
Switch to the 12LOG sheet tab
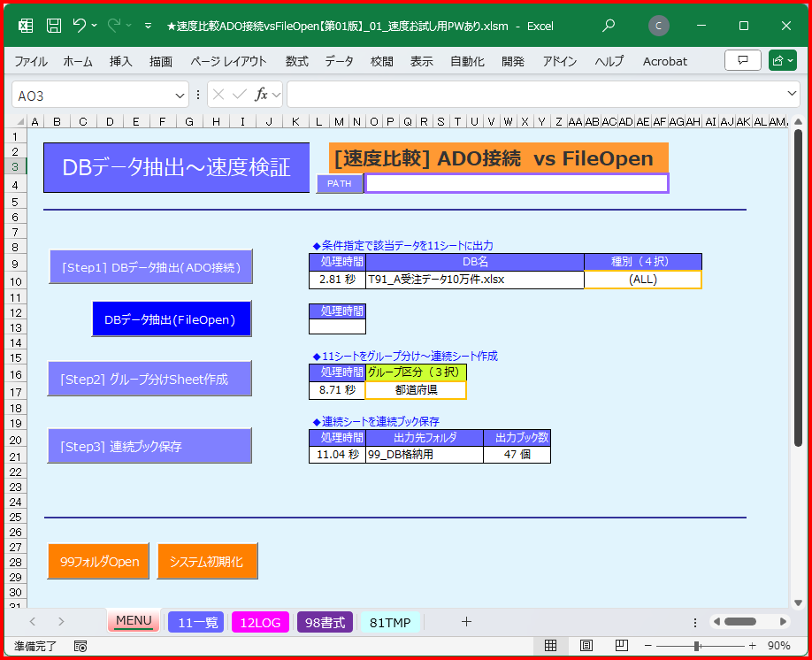point(260,622)
